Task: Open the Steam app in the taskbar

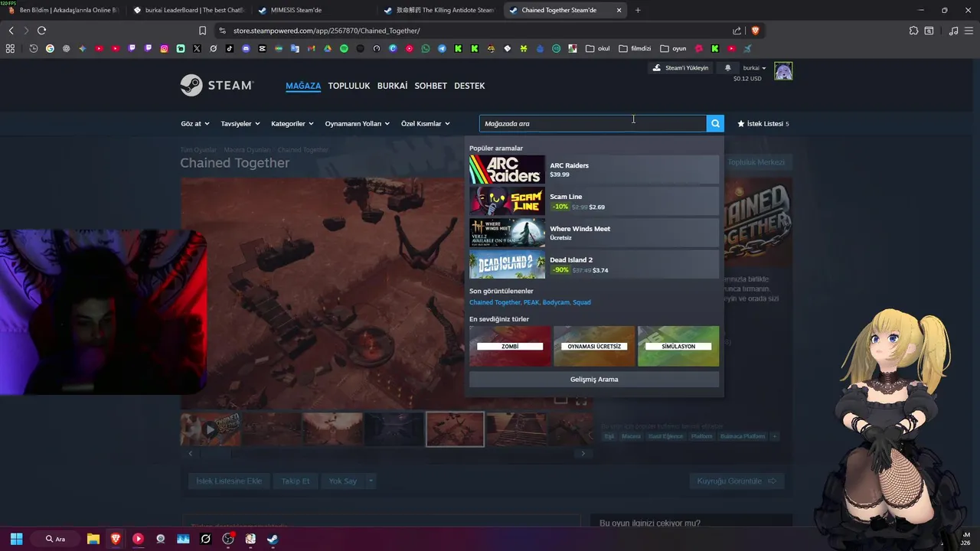Action: pos(273,539)
